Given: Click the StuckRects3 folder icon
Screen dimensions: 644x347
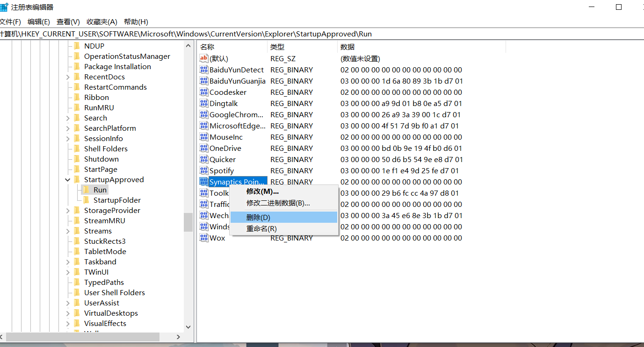Looking at the screenshot, I should coord(77,241).
